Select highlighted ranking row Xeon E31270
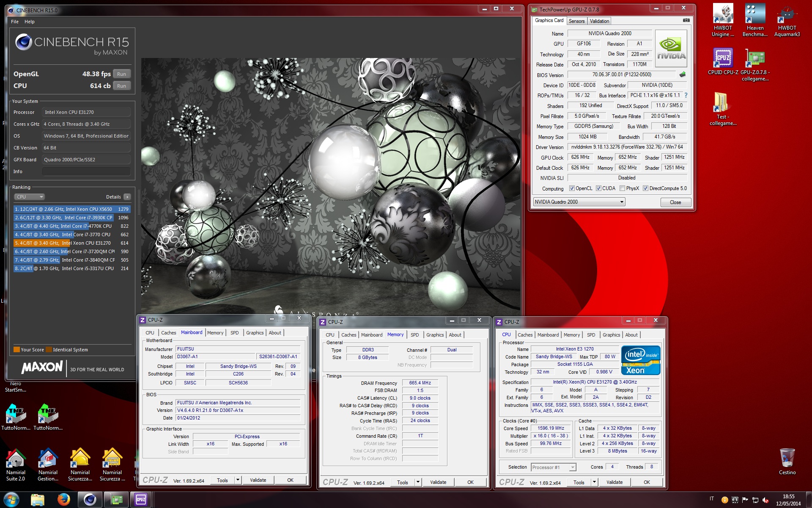Image resolution: width=812 pixels, height=508 pixels. pyautogui.click(x=71, y=243)
